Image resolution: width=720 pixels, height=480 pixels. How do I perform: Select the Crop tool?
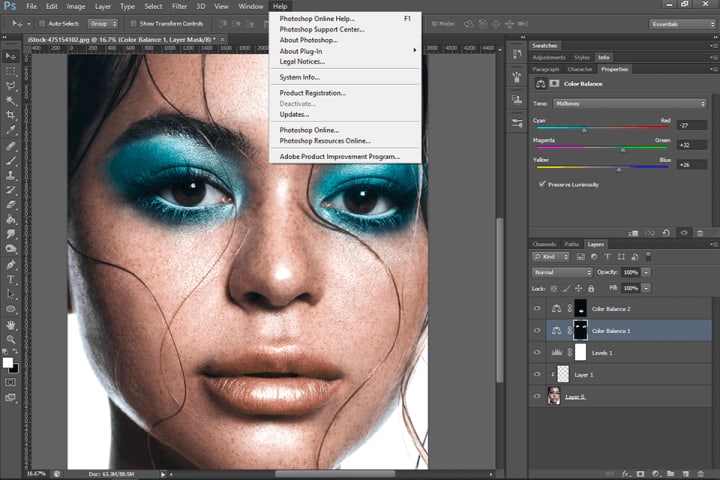(x=11, y=115)
